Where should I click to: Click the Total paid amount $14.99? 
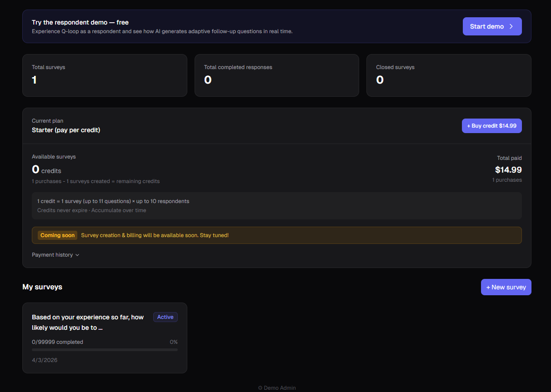point(508,170)
